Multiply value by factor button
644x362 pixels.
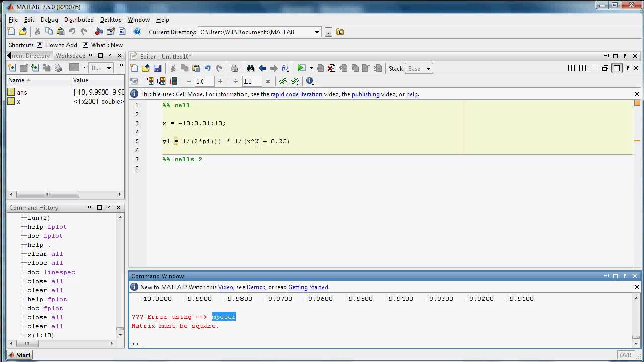[x=268, y=81]
